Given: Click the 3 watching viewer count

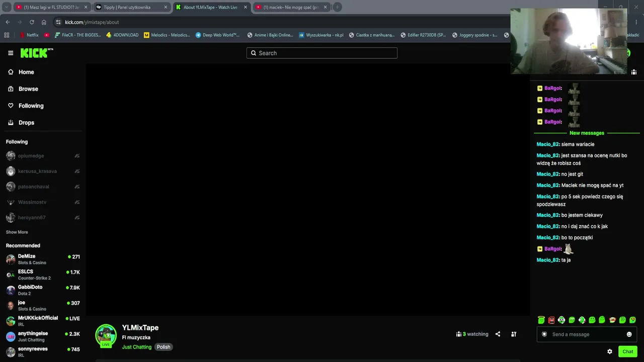Looking at the screenshot, I should [x=472, y=334].
